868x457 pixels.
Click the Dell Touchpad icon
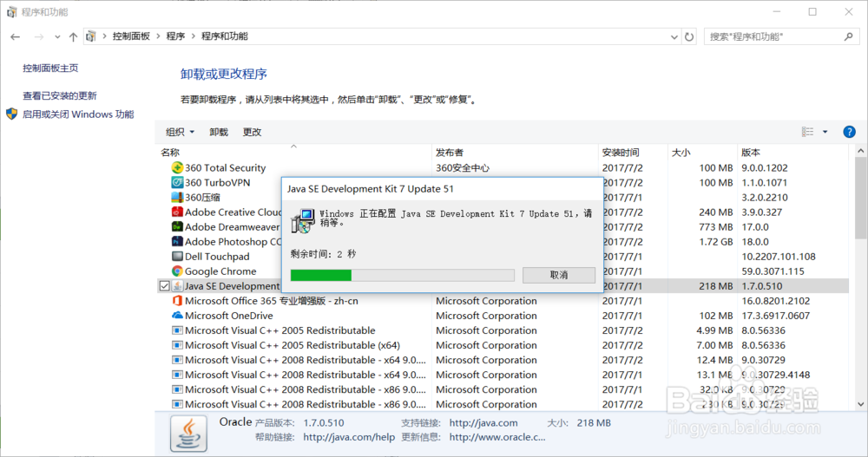click(177, 256)
